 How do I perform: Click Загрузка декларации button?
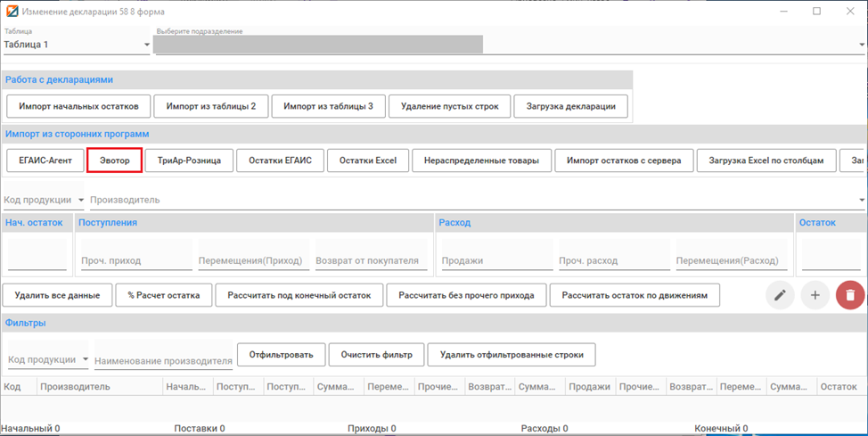570,106
